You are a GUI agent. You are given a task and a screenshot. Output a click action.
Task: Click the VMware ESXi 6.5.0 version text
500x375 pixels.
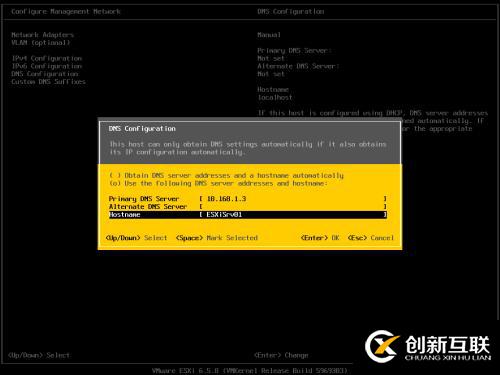point(250,371)
